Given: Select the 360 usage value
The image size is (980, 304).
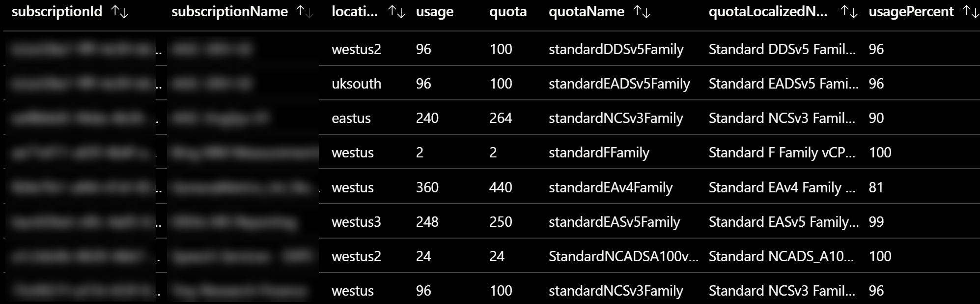Looking at the screenshot, I should [x=427, y=187].
